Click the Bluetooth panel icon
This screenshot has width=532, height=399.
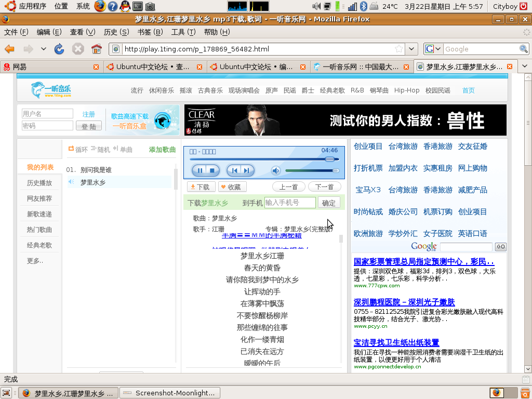363,6
